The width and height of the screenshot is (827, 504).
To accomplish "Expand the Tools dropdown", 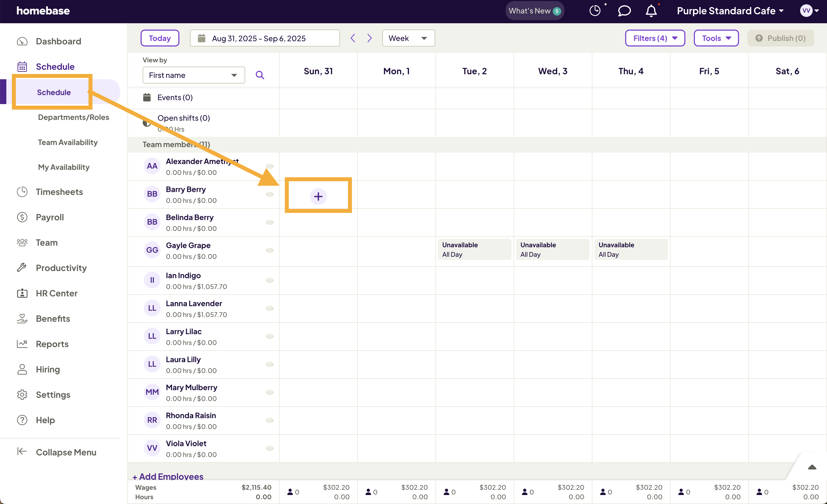I will tap(716, 38).
